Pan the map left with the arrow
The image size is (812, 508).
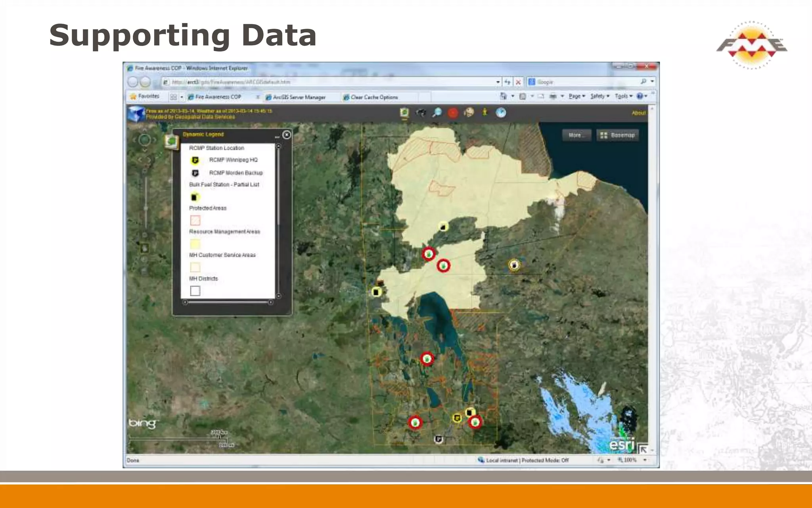[x=134, y=140]
